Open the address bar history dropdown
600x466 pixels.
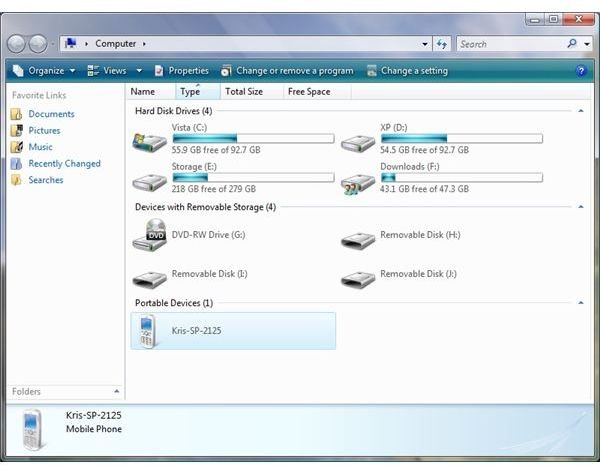click(x=425, y=44)
